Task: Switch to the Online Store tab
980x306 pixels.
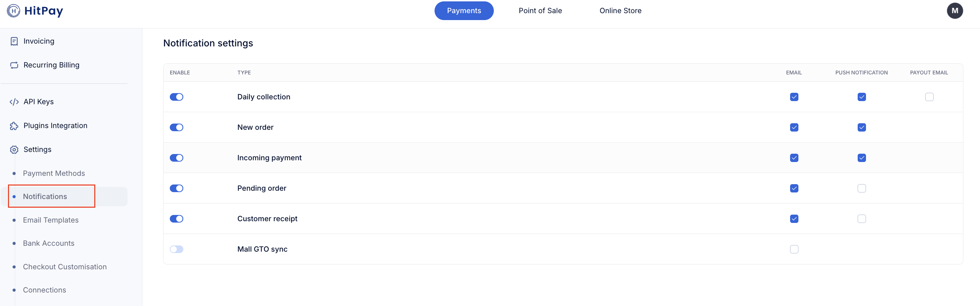Action: (x=620, y=11)
